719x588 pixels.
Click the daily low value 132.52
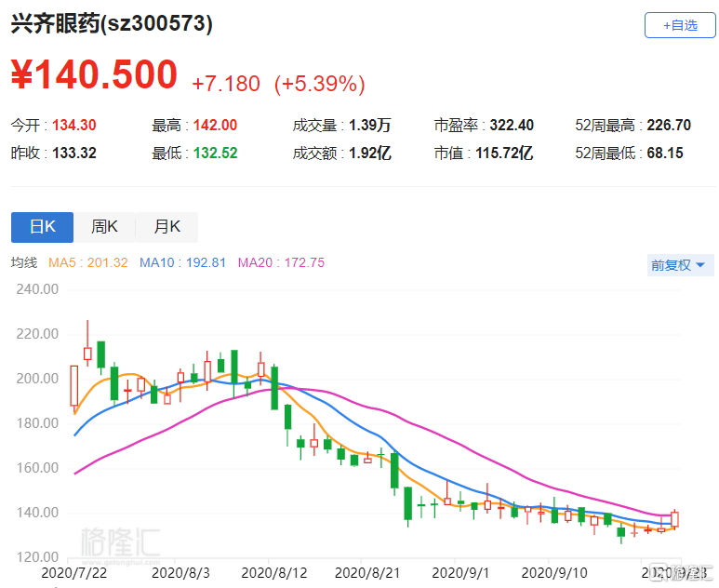[215, 153]
